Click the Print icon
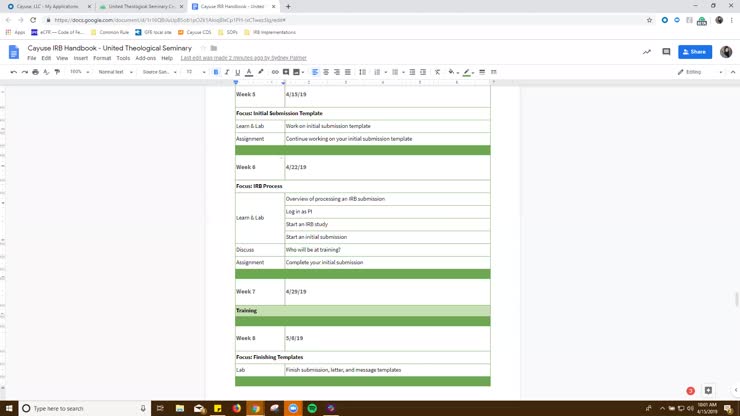Viewport: 740px width, 416px height. [x=35, y=72]
